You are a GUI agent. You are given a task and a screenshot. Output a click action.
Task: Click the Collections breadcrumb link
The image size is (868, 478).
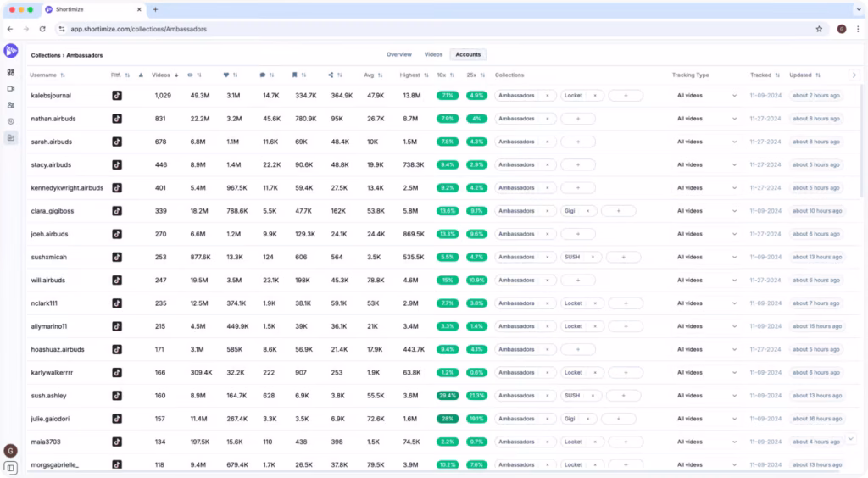(46, 55)
